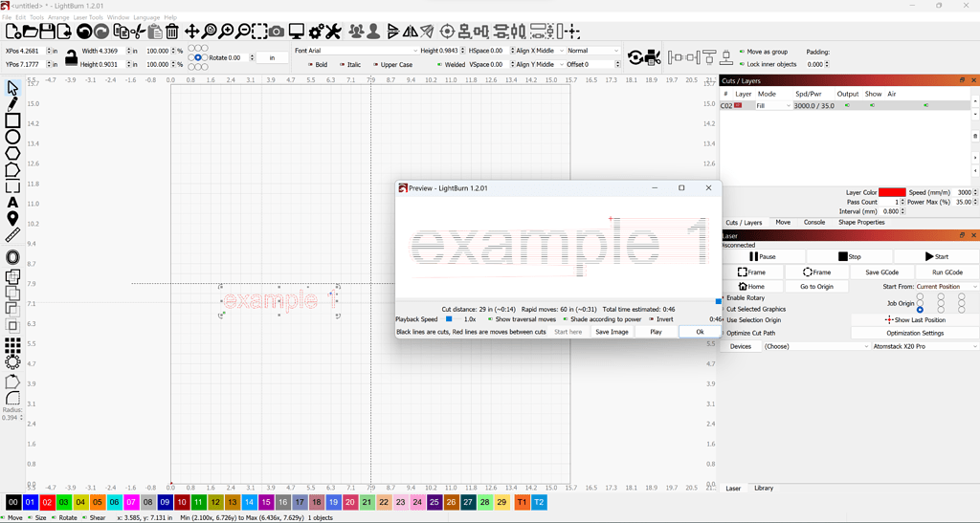
Task: Click the Draw Rectangle tool
Action: click(12, 120)
